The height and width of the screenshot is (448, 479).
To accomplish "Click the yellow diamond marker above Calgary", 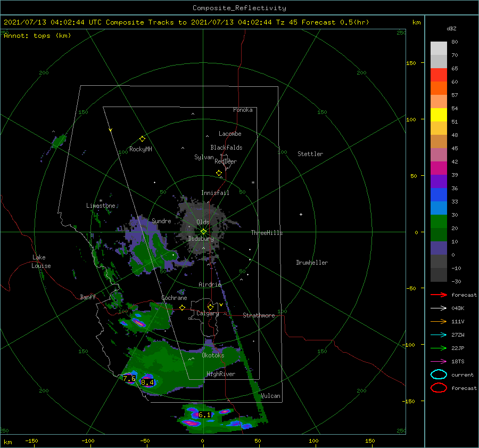I will click(x=210, y=307).
